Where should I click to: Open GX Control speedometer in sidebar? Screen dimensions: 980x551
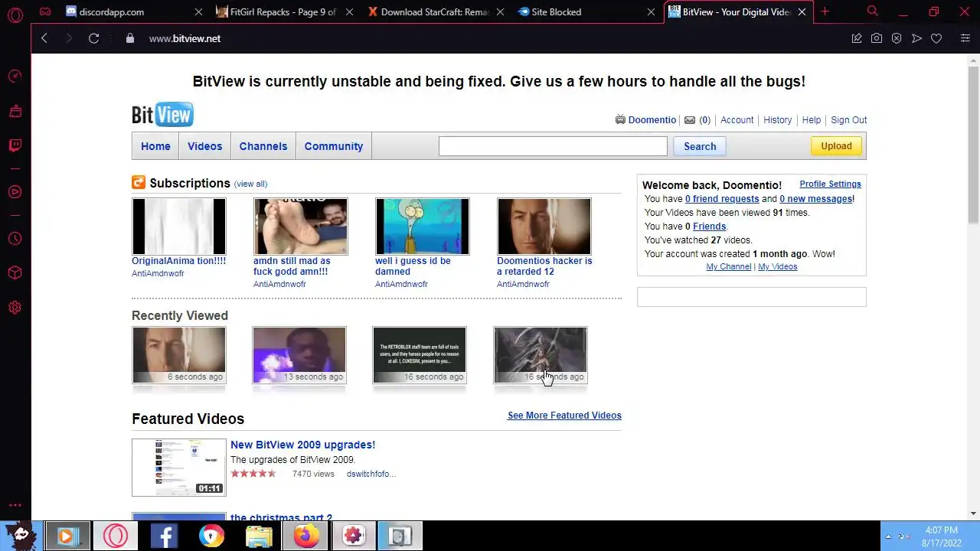[x=15, y=77]
